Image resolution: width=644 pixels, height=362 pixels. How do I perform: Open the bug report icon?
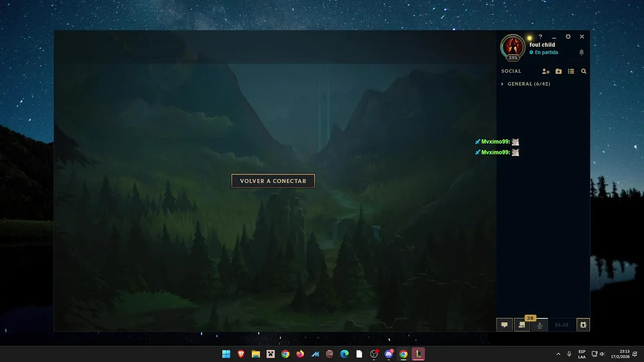(583, 325)
